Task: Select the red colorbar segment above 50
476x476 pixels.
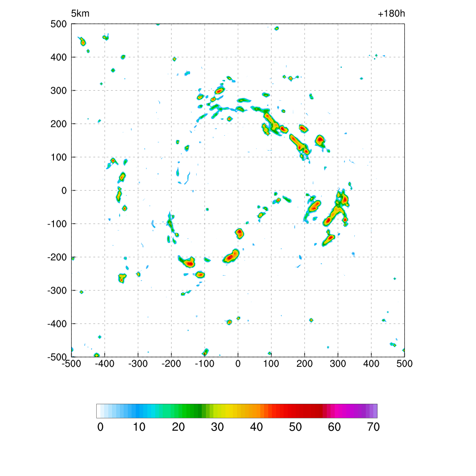Action: pos(294,411)
